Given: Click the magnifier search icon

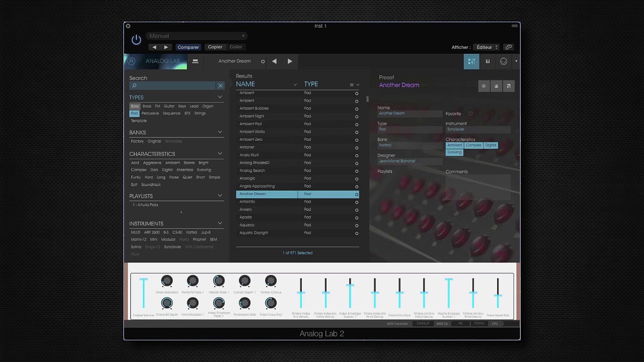Looking at the screenshot, I should 134,86.
